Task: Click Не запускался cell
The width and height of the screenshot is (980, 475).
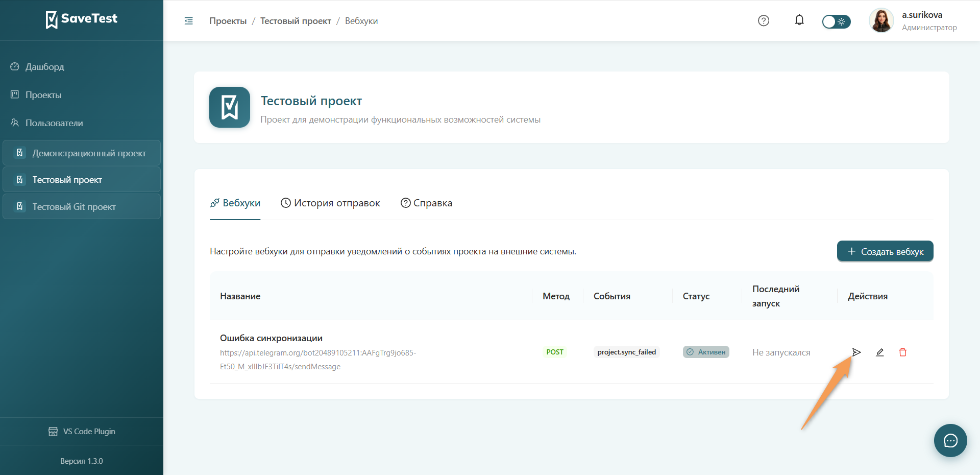Action: [781, 352]
